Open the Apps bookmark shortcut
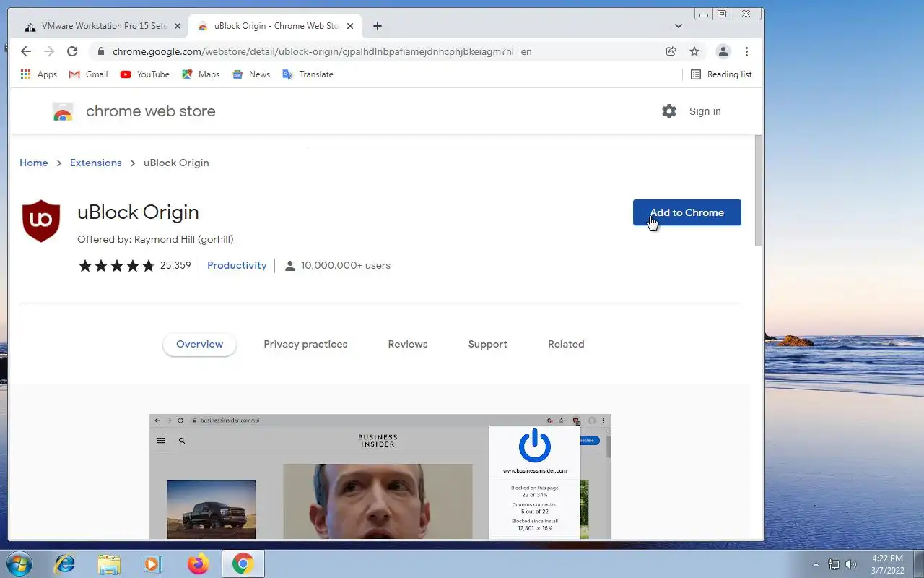The image size is (924, 578). point(39,74)
